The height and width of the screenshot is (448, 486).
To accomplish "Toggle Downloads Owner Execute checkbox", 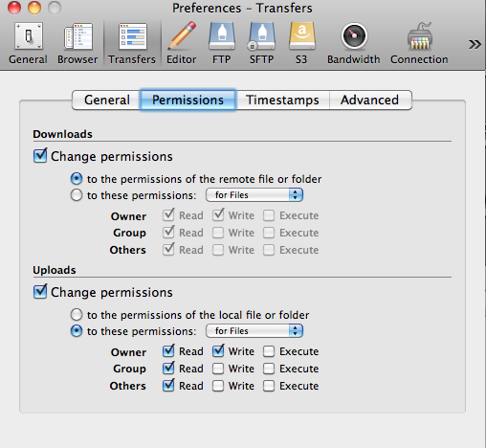I will tap(269, 215).
